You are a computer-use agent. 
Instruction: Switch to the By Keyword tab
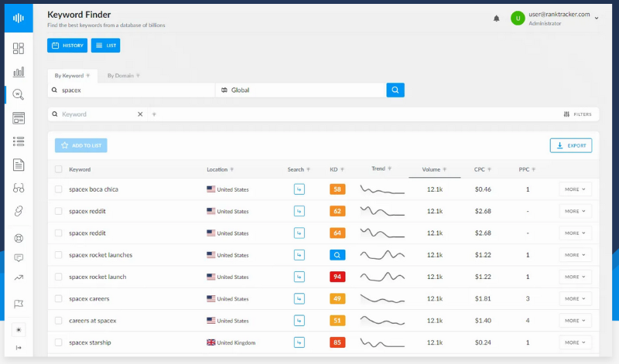click(72, 75)
